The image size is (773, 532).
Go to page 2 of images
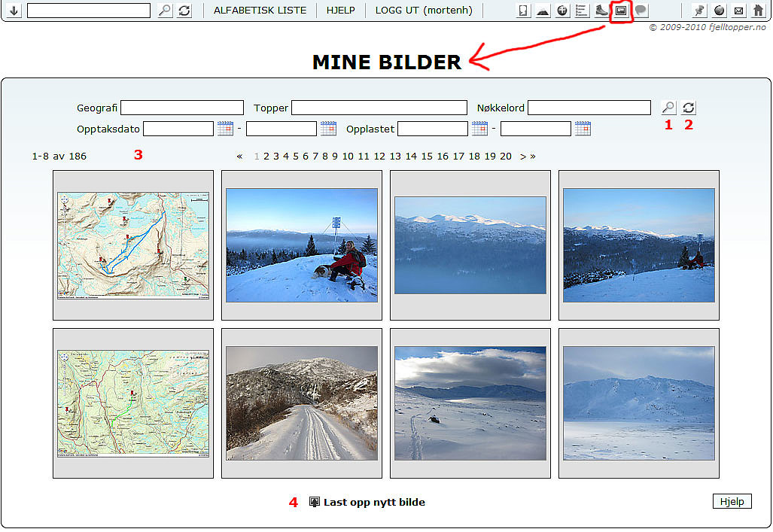point(266,157)
